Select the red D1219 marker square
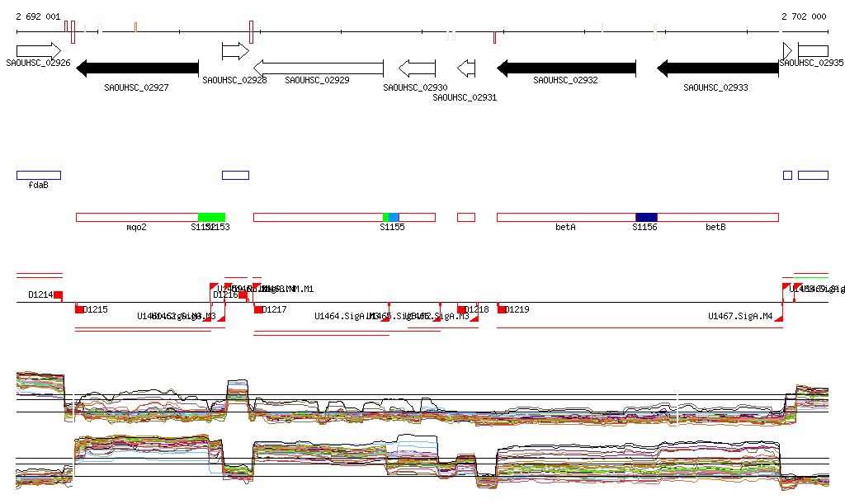Viewport: 845px width, 504px height. [x=501, y=309]
